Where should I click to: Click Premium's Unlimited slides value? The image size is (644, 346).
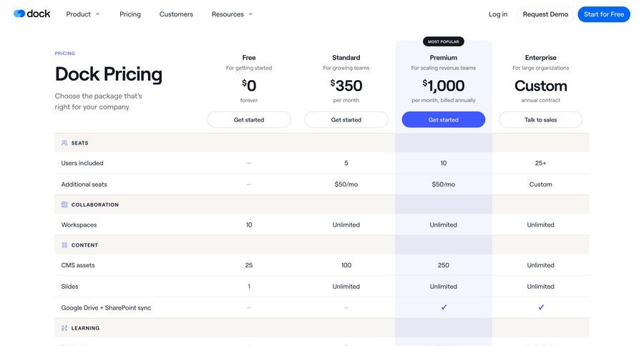point(444,287)
